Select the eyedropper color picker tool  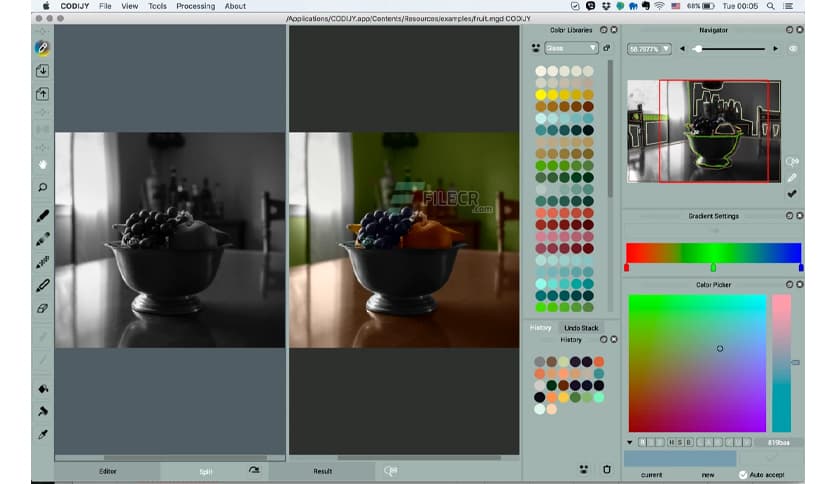43,434
